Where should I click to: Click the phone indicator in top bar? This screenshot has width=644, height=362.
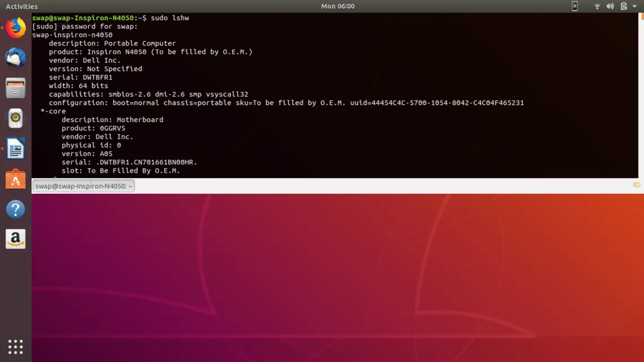coord(575,6)
